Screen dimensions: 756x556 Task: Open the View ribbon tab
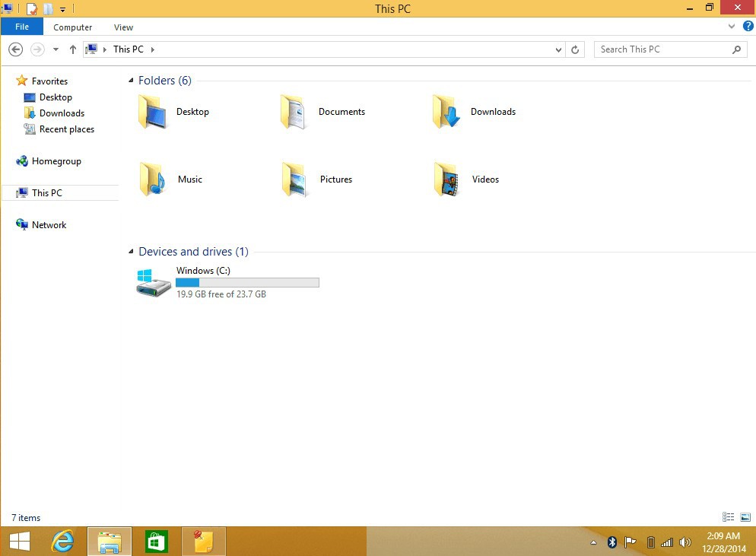(x=123, y=27)
